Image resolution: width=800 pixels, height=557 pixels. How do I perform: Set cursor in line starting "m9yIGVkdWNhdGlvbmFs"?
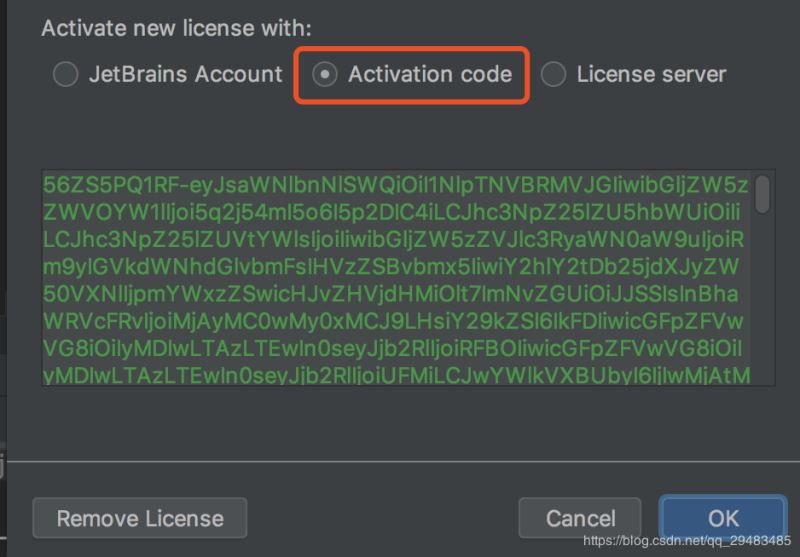point(395,267)
